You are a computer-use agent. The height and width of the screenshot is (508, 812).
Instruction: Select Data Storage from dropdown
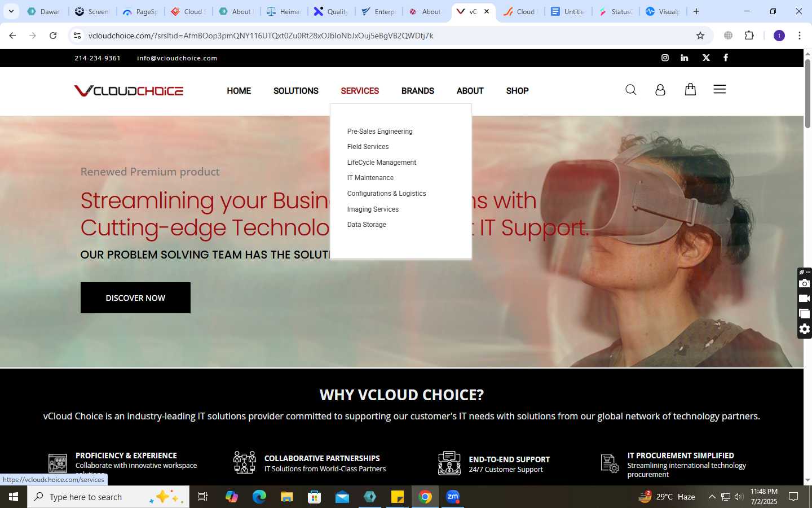click(x=367, y=225)
